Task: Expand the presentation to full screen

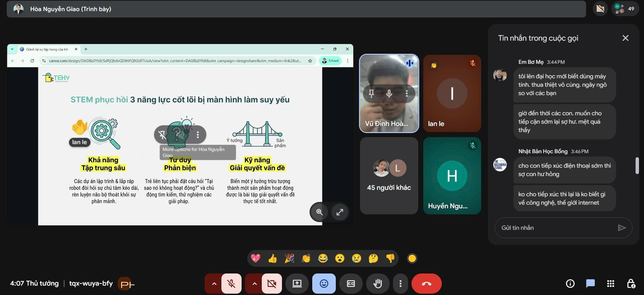Action: [x=340, y=212]
